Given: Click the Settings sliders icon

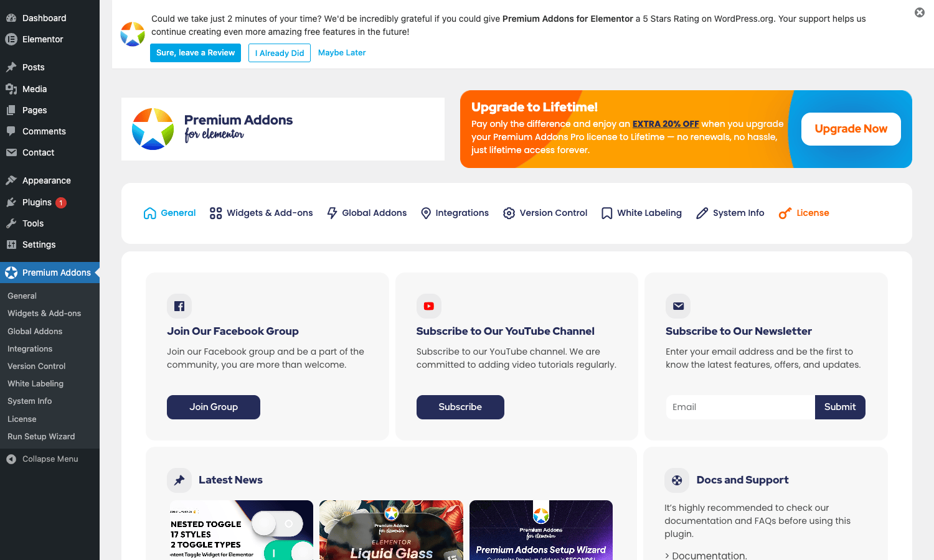Looking at the screenshot, I should (11, 245).
